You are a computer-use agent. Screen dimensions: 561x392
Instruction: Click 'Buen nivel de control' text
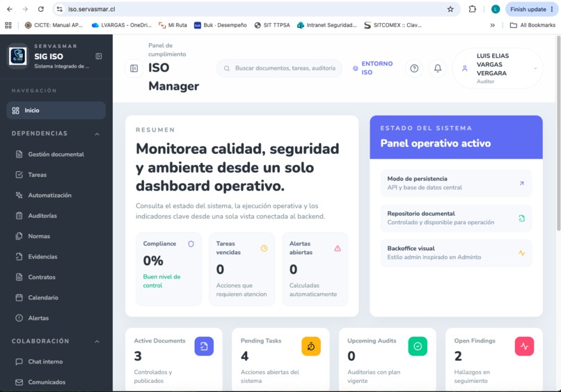(x=161, y=281)
